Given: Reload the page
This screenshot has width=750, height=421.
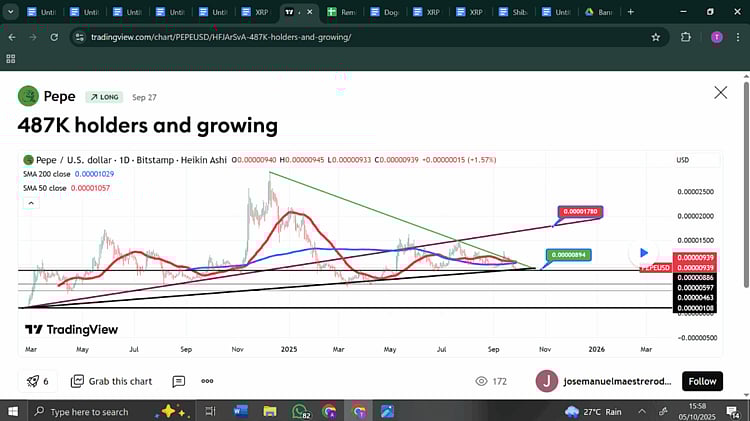Looking at the screenshot, I should [x=56, y=37].
